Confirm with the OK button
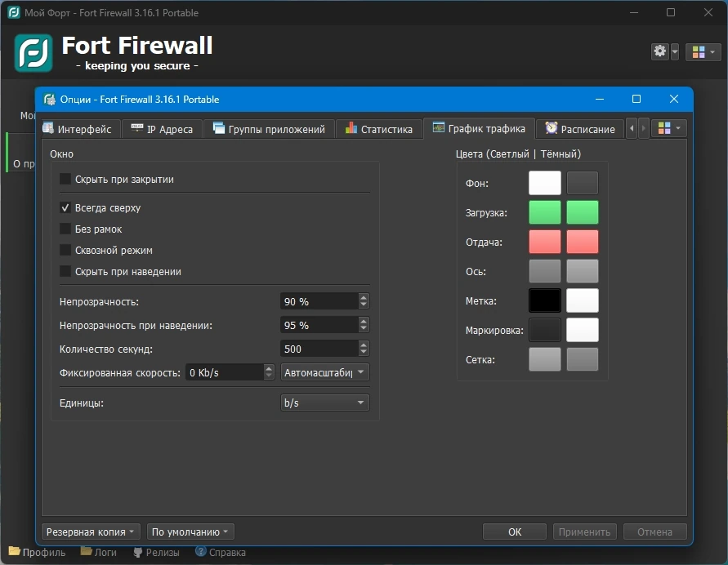Screen dimensions: 728x565 click(x=515, y=532)
